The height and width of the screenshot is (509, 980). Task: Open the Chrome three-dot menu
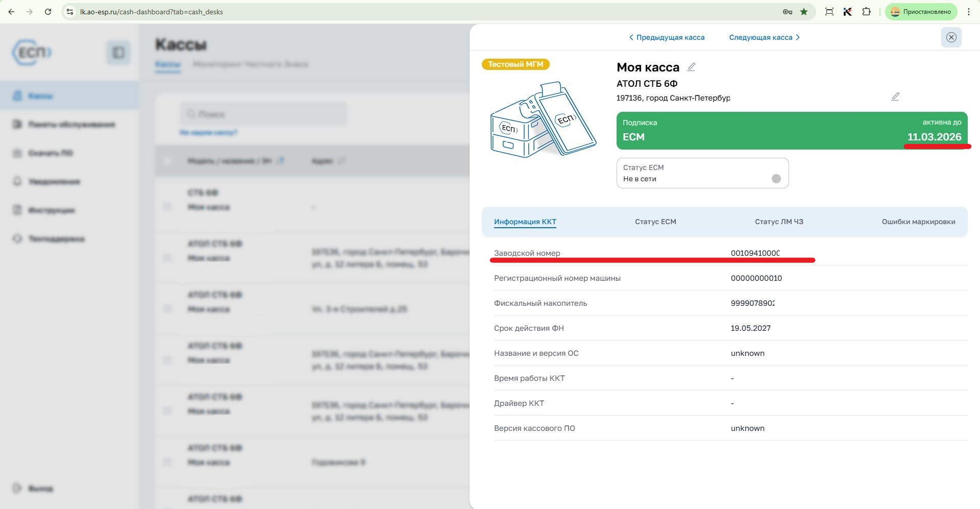(968, 12)
